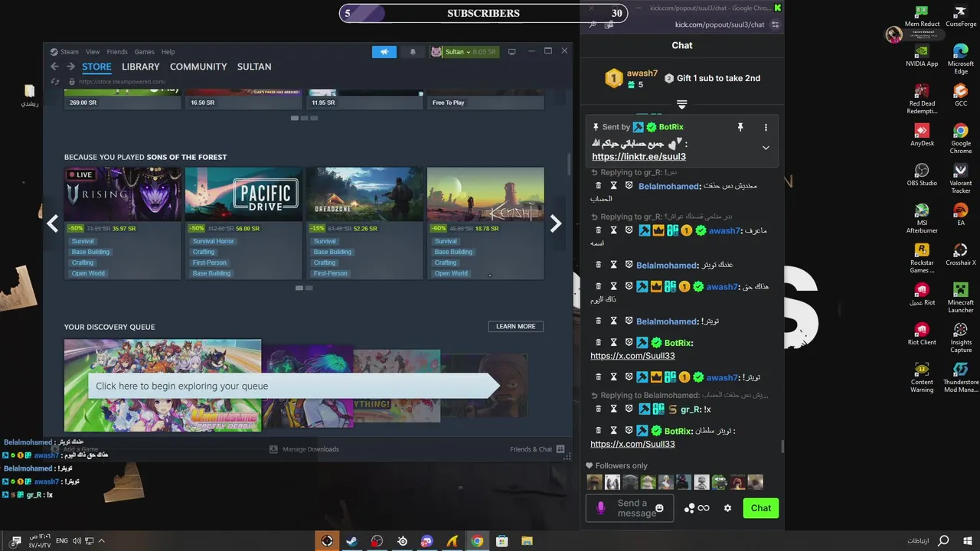The image size is (980, 551).
Task: Click the Sultan profile avatar in Steam
Action: click(436, 51)
